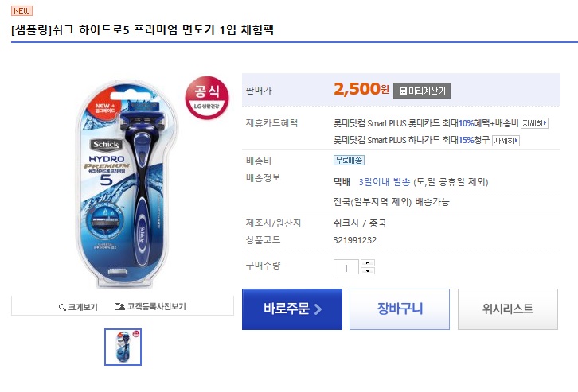Click the 미리계산기 calculator button
Screen dimensions: 578x392
point(422,90)
